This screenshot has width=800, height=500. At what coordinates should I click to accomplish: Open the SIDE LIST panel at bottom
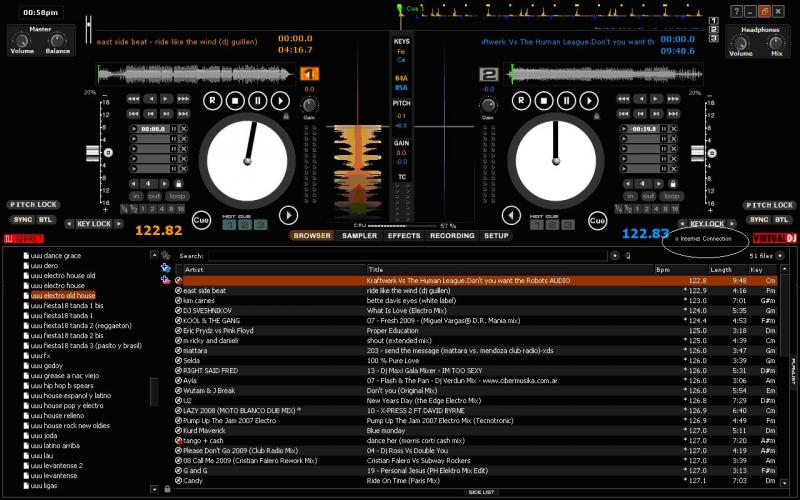(481, 492)
